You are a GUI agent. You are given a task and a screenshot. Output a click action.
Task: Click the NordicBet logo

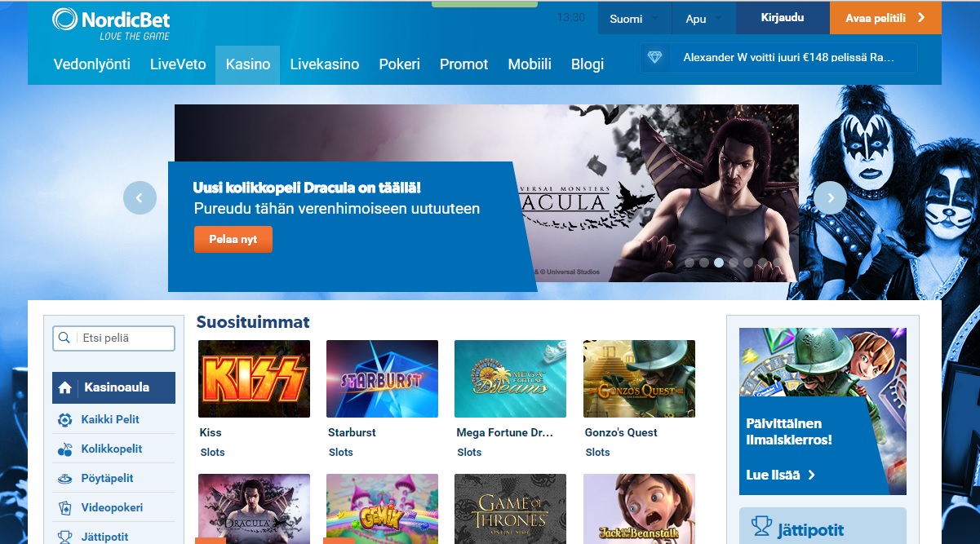click(111, 23)
